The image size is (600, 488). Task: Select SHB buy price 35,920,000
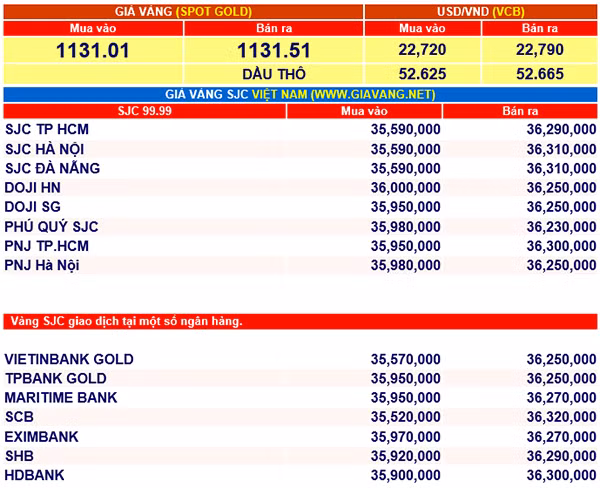(x=406, y=456)
